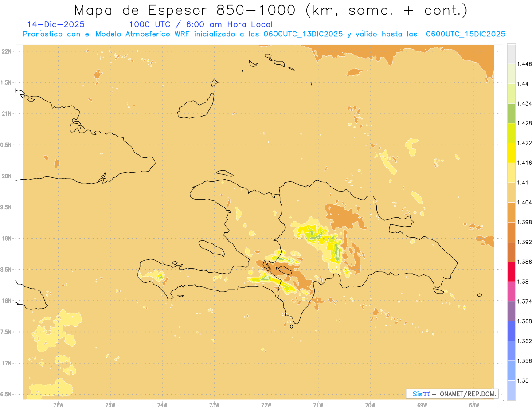The width and height of the screenshot is (532, 411).
Task: Click the legend value '1.386'
Action: coord(524,262)
